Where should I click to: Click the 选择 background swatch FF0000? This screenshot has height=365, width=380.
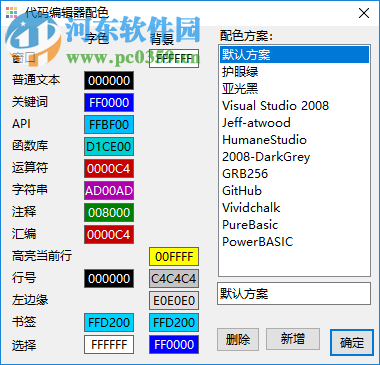tap(174, 344)
